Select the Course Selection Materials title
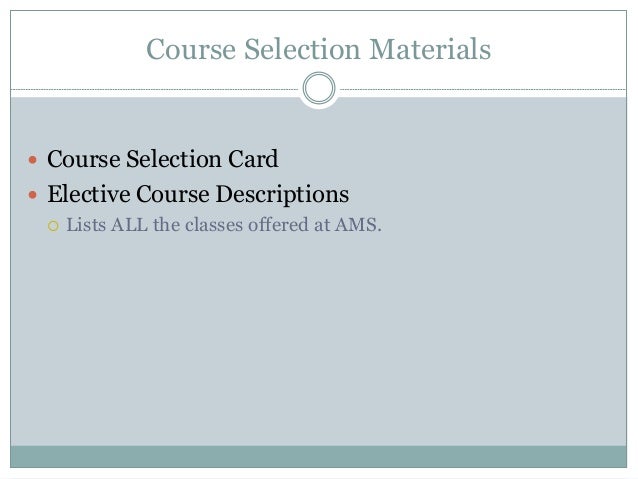Screen dimensions: 638x479 click(319, 49)
